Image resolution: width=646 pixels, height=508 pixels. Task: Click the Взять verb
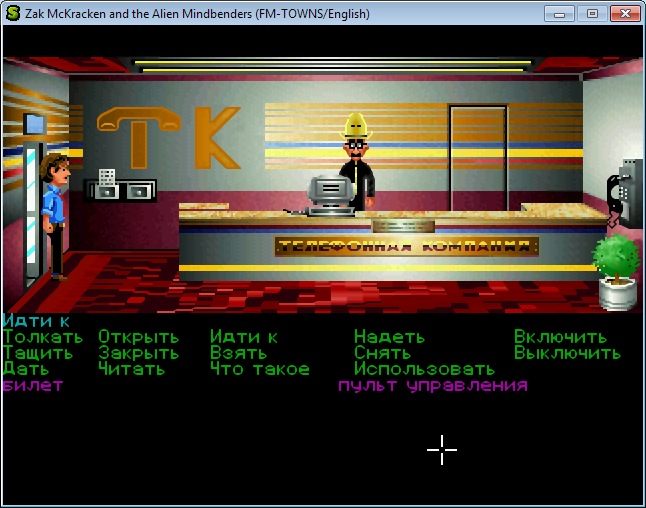[x=239, y=353]
